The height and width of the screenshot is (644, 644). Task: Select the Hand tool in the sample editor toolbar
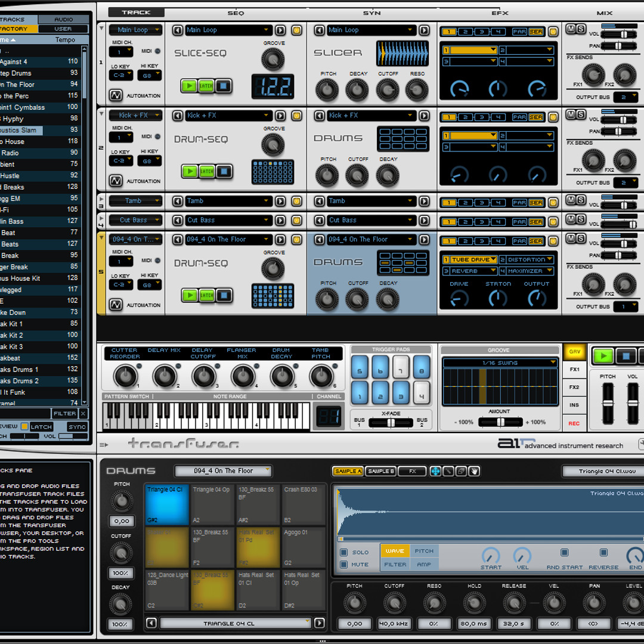point(473,471)
